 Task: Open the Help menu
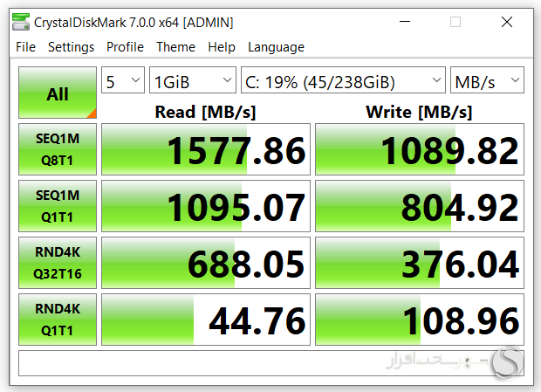pos(222,47)
